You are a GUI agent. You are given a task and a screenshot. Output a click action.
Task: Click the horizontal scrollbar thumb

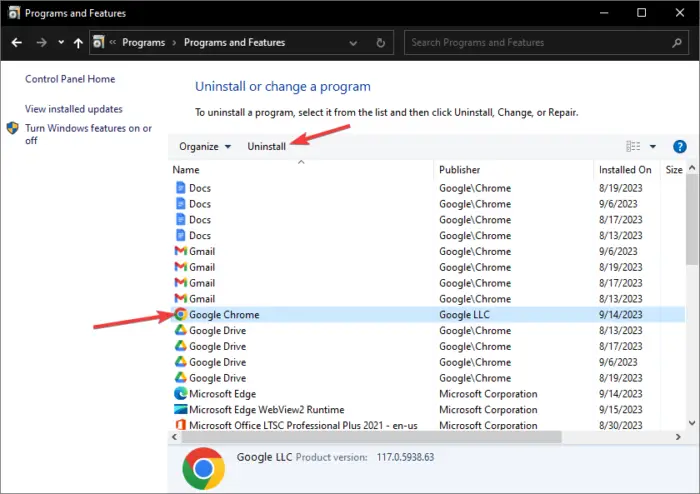(x=371, y=437)
